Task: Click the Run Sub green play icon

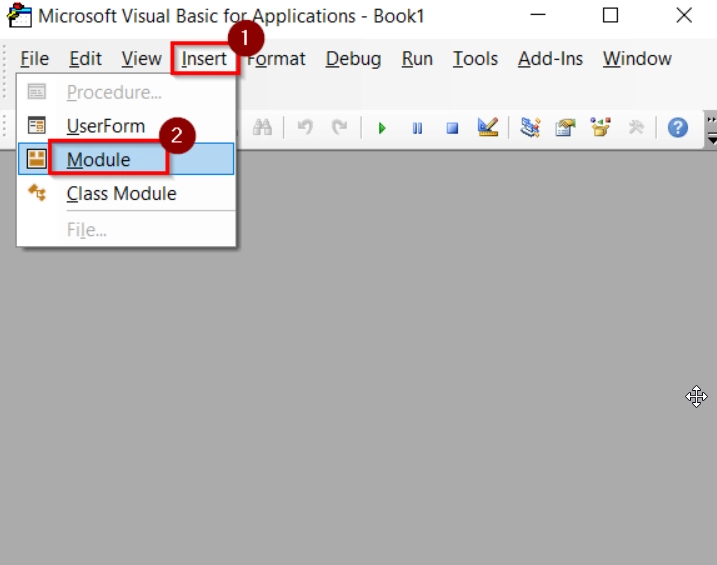Action: click(382, 128)
